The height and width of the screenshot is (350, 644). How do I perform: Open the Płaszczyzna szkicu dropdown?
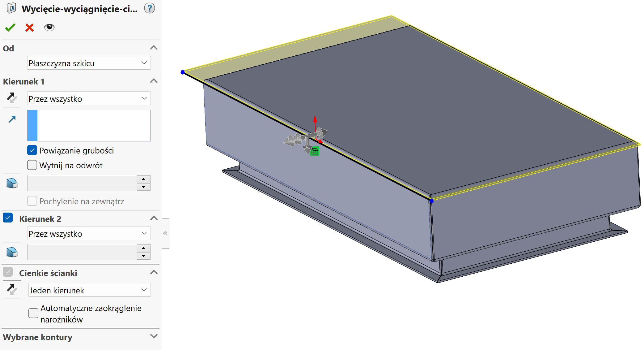[89, 63]
